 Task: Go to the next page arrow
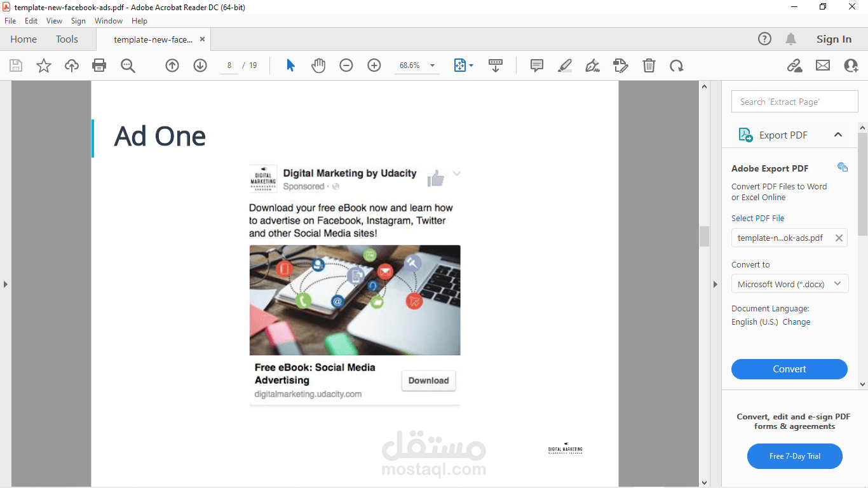200,65
